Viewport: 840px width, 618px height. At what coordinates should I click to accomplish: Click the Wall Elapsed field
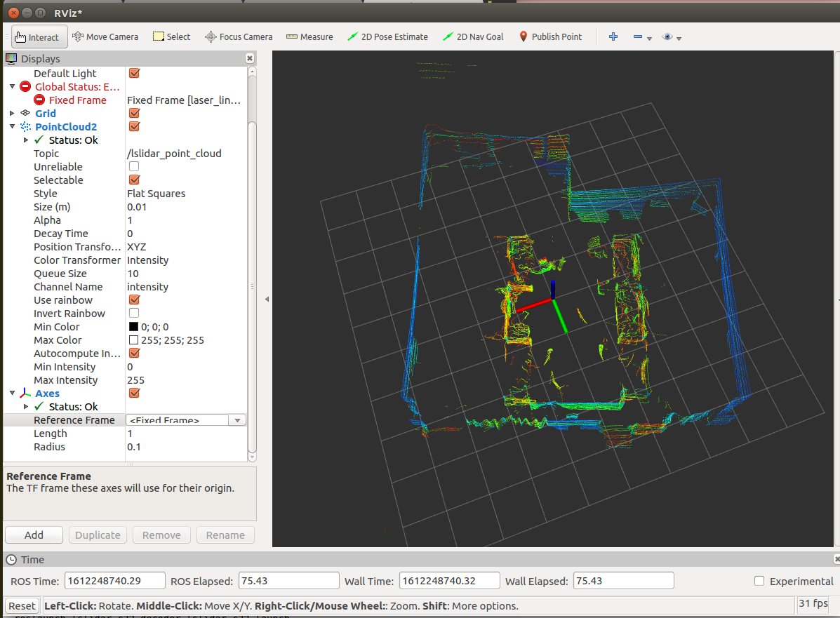click(624, 581)
